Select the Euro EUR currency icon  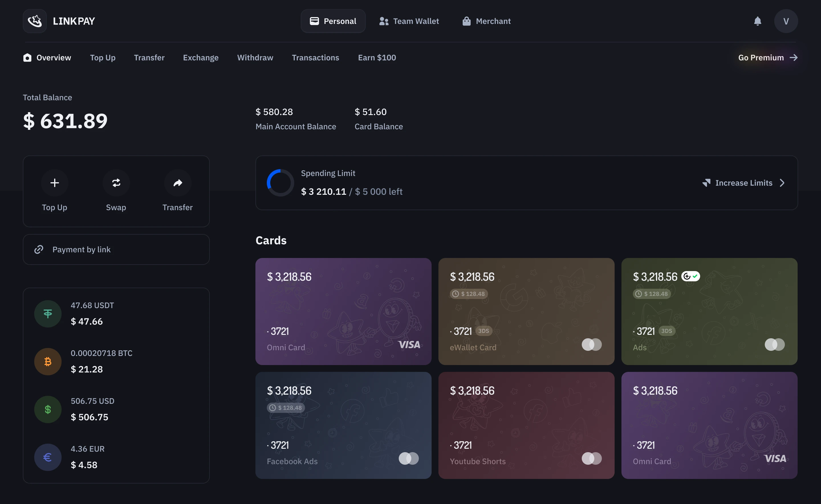(x=48, y=457)
